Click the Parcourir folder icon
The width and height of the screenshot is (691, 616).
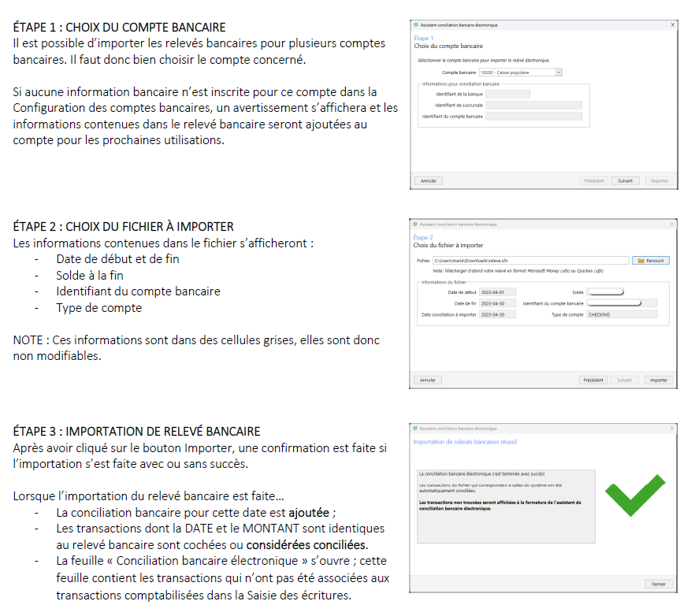coord(641,261)
